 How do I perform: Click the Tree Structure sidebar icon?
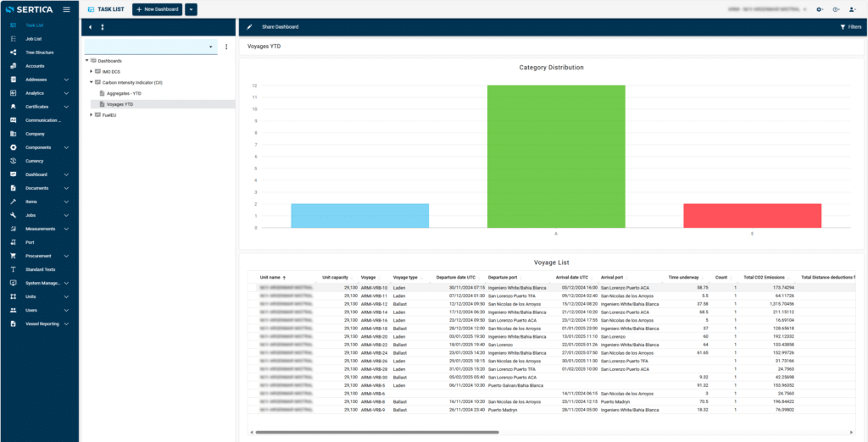(x=14, y=52)
